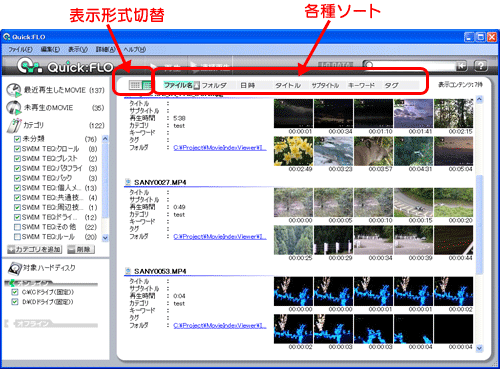Open SANY0027.MP4 folder path link
Image resolution: width=500 pixels, height=369 pixels.
(x=220, y=237)
